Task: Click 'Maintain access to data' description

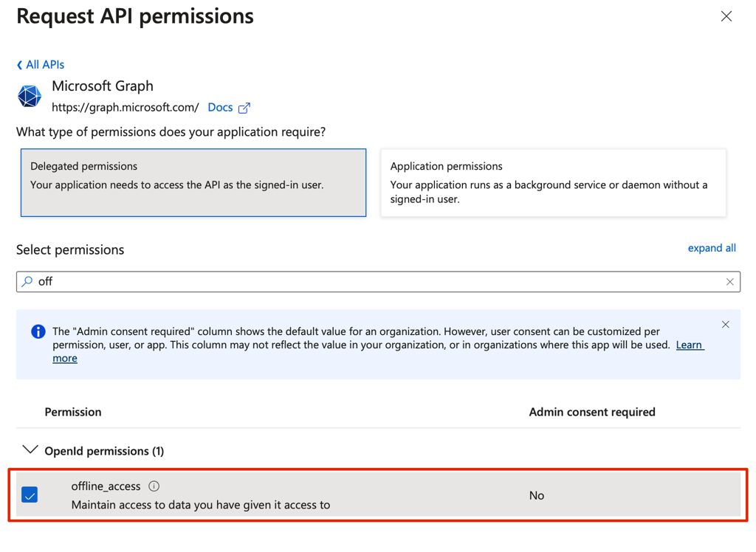Action: [201, 505]
